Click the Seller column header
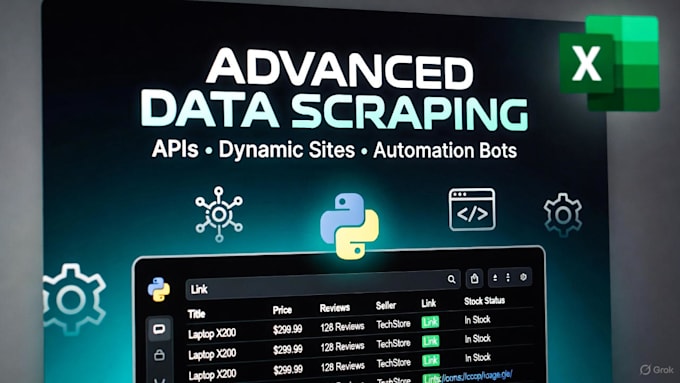680x383 pixels. [386, 306]
